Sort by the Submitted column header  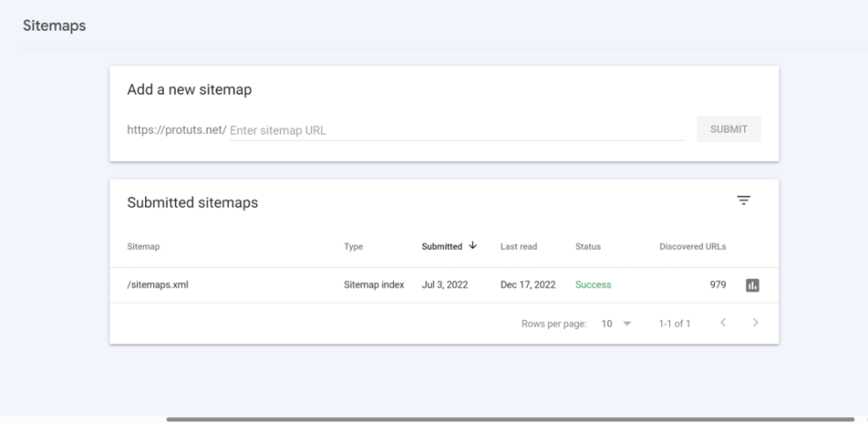pyautogui.click(x=441, y=246)
